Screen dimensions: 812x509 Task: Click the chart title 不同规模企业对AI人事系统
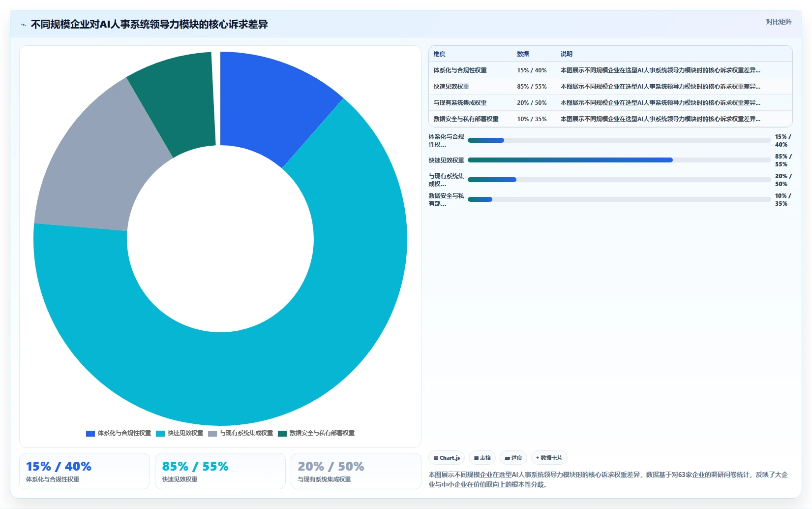coord(149,25)
